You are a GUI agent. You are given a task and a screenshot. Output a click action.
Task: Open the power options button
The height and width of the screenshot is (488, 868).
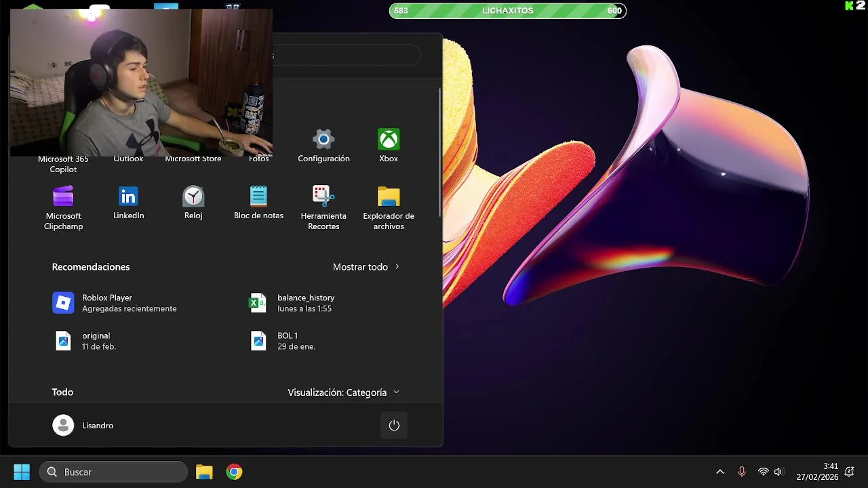click(394, 426)
